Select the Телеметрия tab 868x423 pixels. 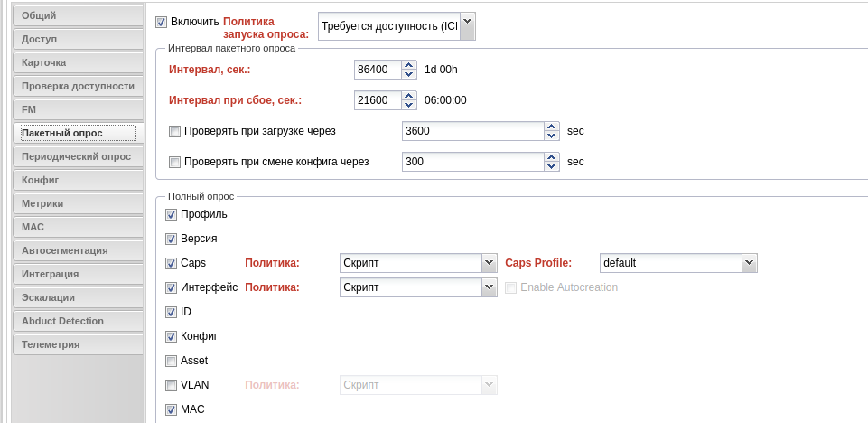[78, 344]
